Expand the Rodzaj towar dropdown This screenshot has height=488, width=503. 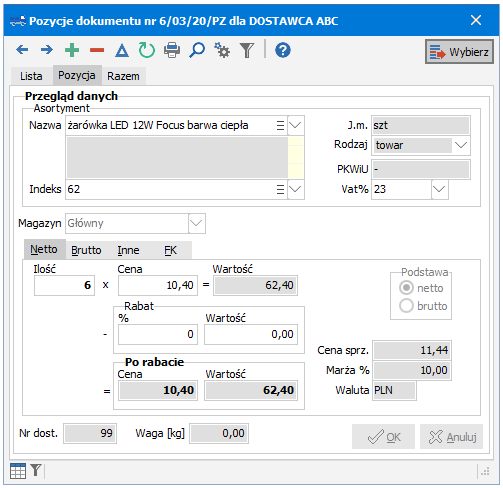pos(461,145)
